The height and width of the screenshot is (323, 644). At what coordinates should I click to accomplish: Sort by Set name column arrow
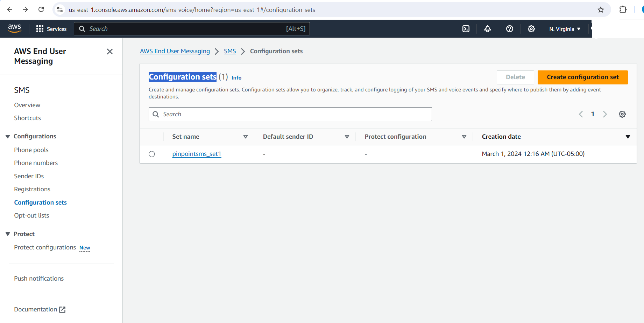[x=246, y=137]
